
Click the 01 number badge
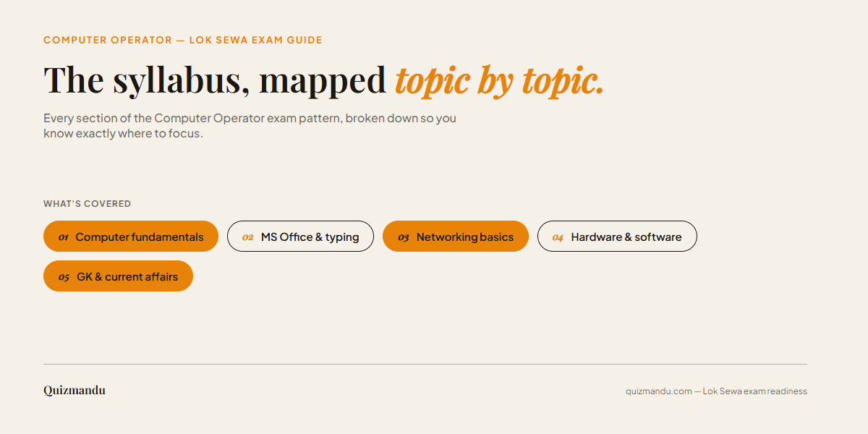(x=64, y=237)
